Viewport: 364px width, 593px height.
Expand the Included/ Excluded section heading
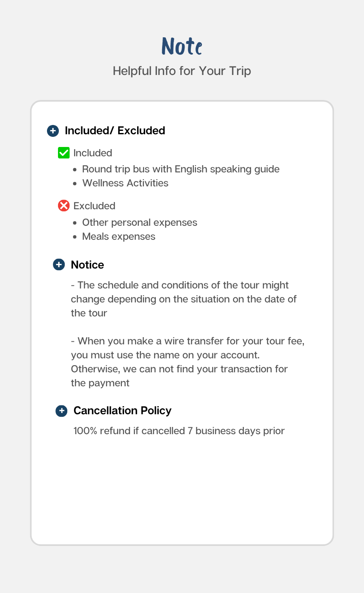point(115,131)
